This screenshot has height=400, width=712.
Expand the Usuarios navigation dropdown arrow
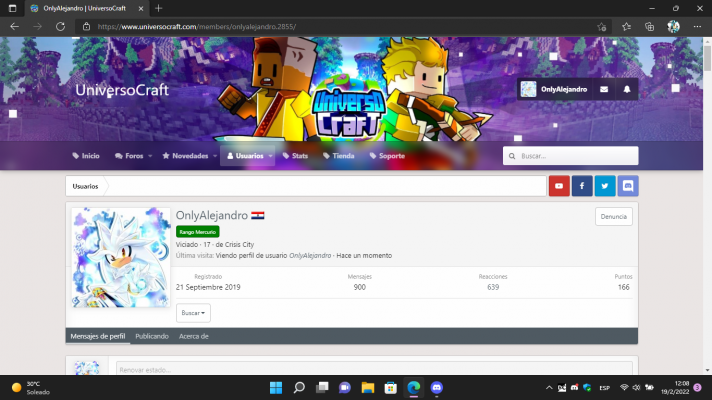(x=270, y=156)
